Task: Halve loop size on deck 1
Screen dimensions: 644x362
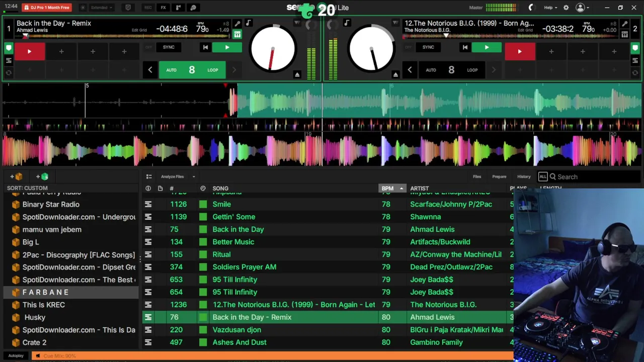Action: [150, 70]
